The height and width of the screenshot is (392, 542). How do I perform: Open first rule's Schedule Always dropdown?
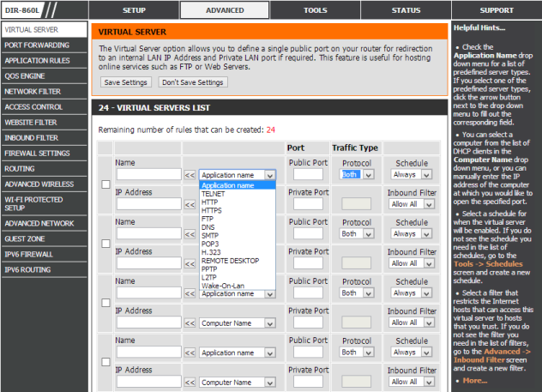click(412, 175)
